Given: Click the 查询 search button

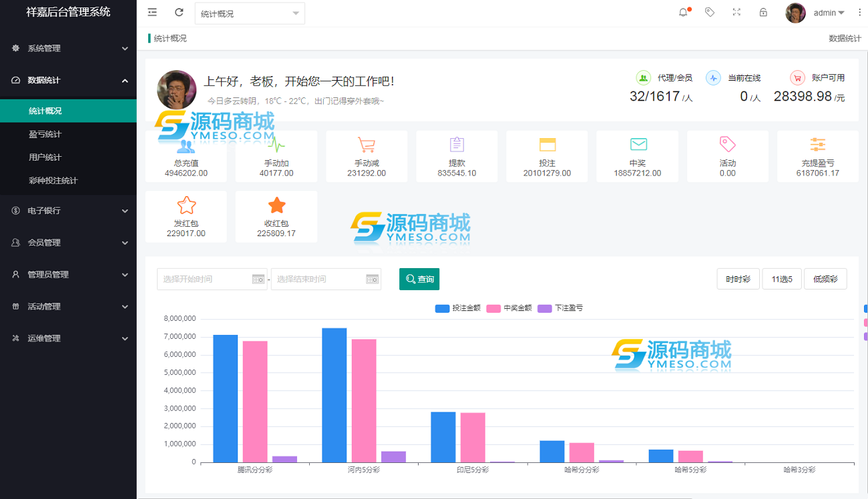Looking at the screenshot, I should point(419,279).
